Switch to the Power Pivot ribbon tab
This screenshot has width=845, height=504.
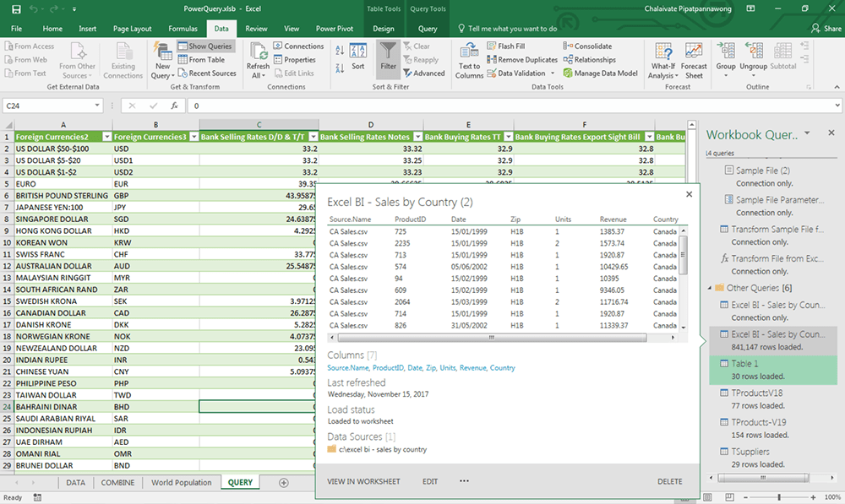click(335, 28)
